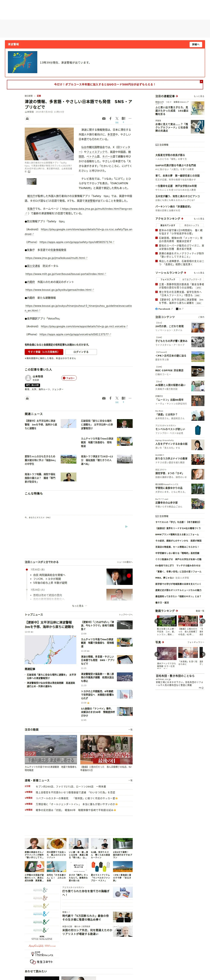Click the envelope icon below the author section
Viewport: 210px width, 980px height.
click(104, 398)
